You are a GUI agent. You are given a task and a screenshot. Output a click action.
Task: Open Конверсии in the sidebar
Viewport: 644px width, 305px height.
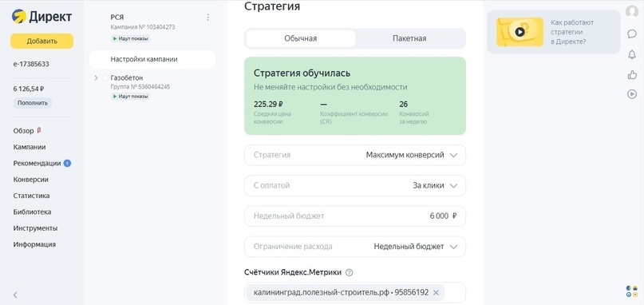click(31, 179)
